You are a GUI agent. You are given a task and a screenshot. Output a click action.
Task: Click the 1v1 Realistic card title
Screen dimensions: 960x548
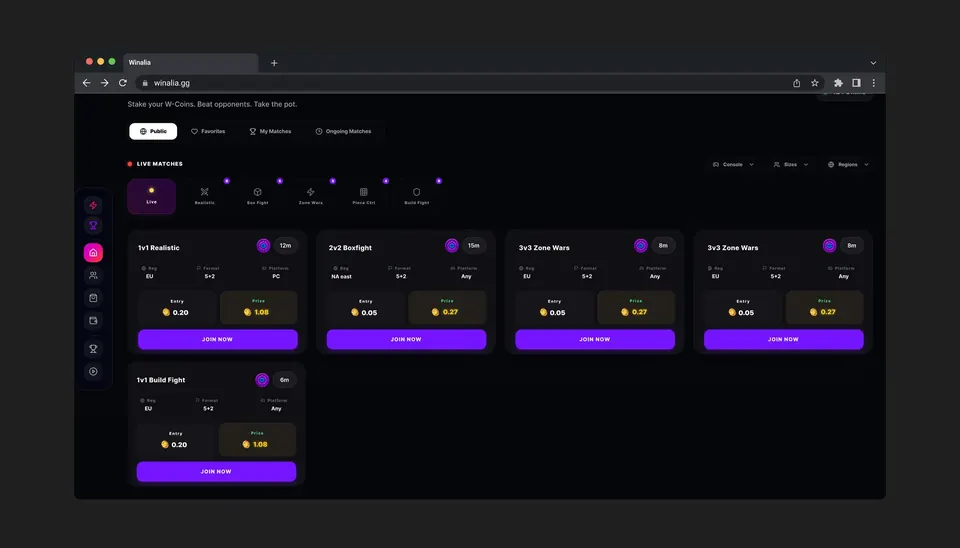159,248
